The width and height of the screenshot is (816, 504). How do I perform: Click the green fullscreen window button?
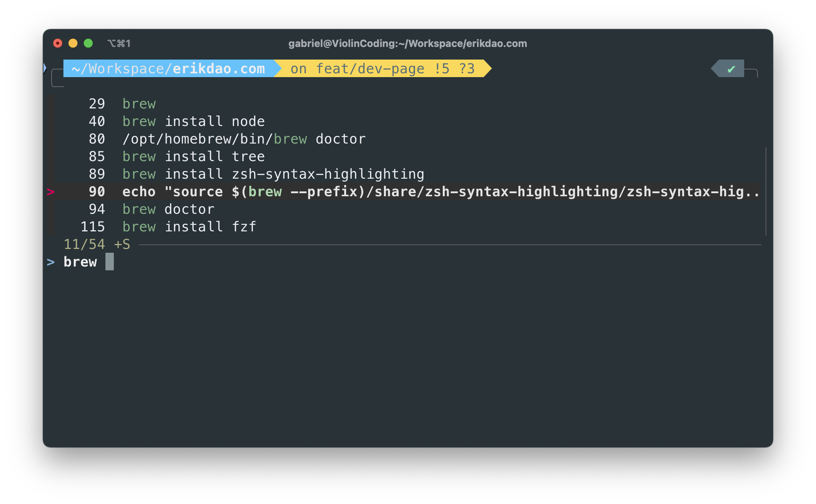tap(88, 44)
